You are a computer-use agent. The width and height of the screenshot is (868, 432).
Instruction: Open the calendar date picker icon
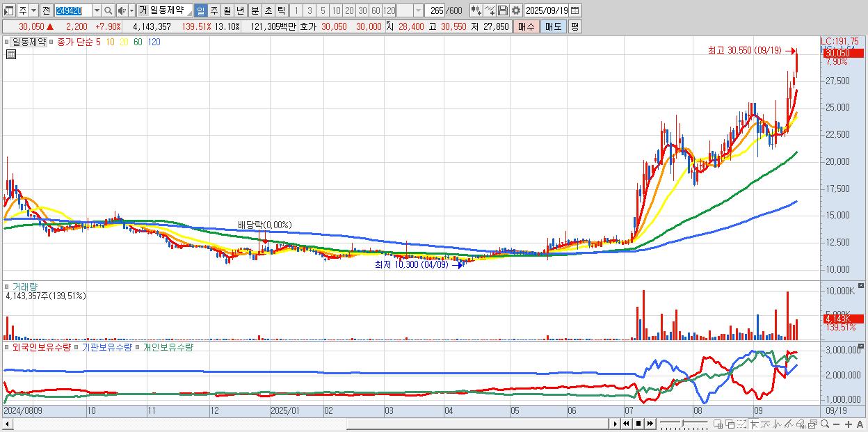pos(575,10)
